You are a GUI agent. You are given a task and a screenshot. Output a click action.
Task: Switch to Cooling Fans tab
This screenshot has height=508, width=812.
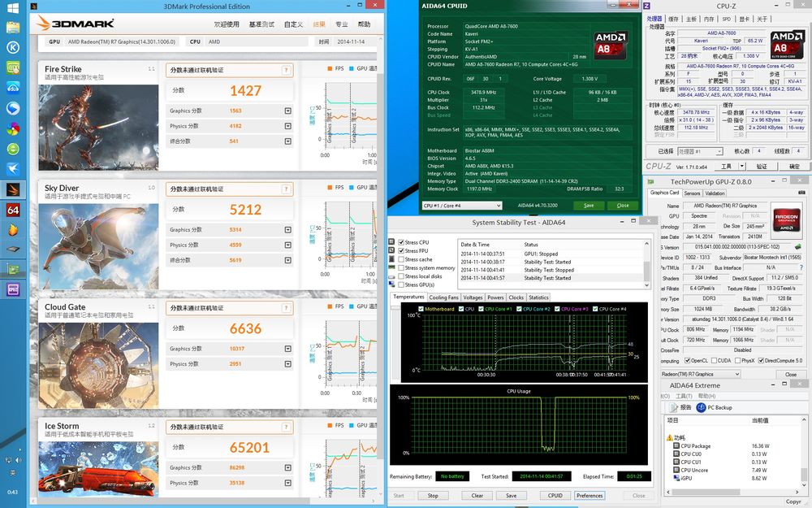point(444,297)
